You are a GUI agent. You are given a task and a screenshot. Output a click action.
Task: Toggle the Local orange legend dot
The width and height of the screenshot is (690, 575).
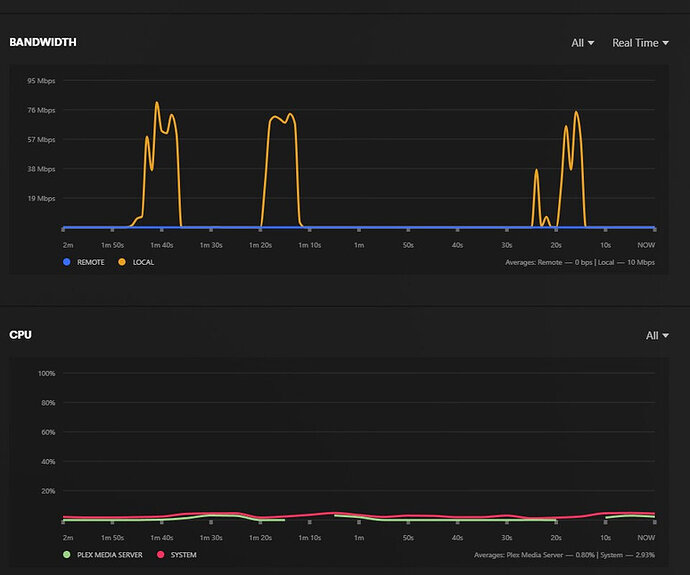(122, 262)
